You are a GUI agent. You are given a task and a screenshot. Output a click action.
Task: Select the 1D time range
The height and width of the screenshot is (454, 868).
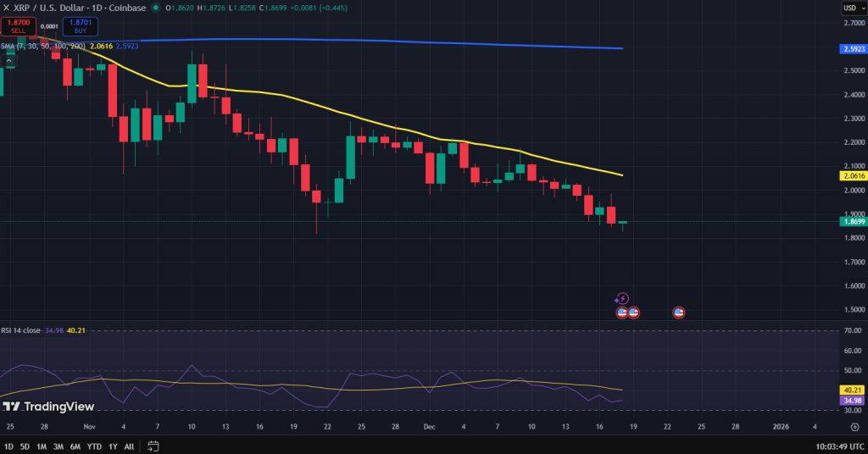8,446
